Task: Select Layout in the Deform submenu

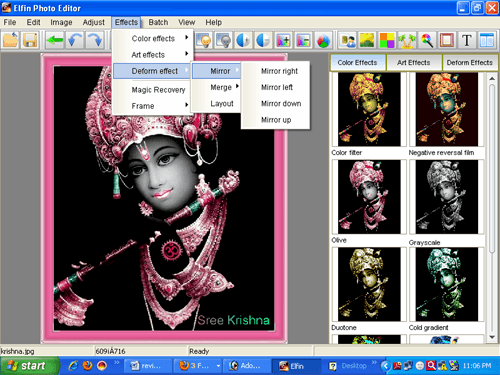Action: tap(217, 104)
